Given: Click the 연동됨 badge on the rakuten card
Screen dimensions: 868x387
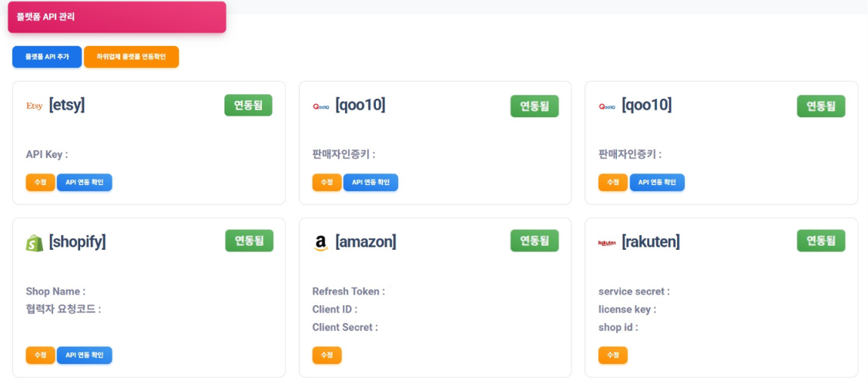Looking at the screenshot, I should tap(821, 241).
